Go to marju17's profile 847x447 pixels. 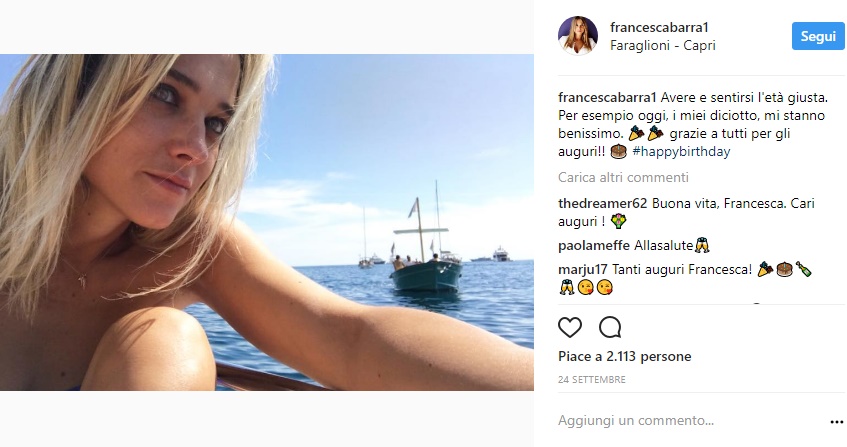pos(582,269)
